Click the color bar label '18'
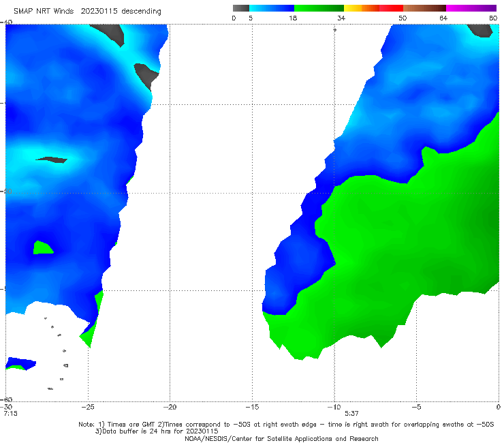This screenshot has width=504, height=443. tap(293, 18)
